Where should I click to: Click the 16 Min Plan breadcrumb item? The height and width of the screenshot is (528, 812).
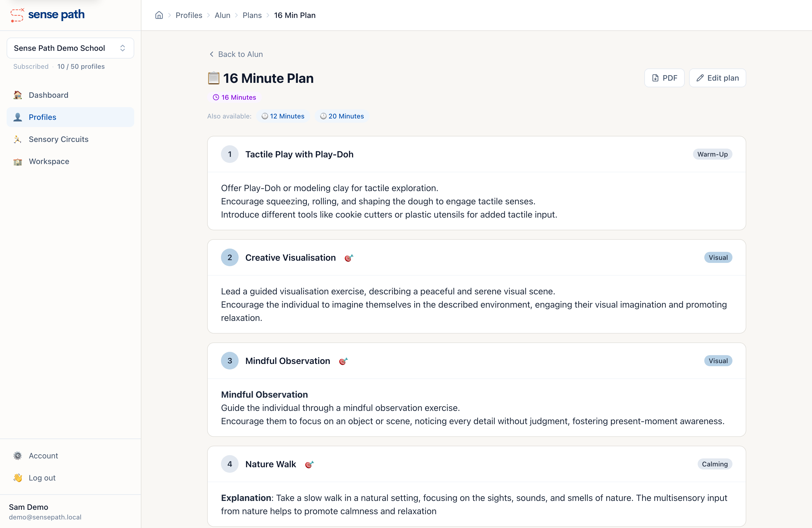(295, 15)
